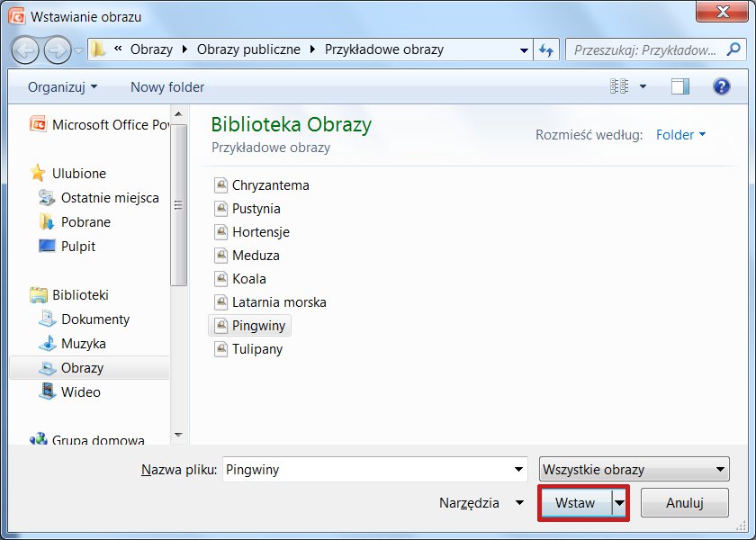Image resolution: width=756 pixels, height=540 pixels.
Task: Go back with the Back arrow button
Action: [x=25, y=50]
